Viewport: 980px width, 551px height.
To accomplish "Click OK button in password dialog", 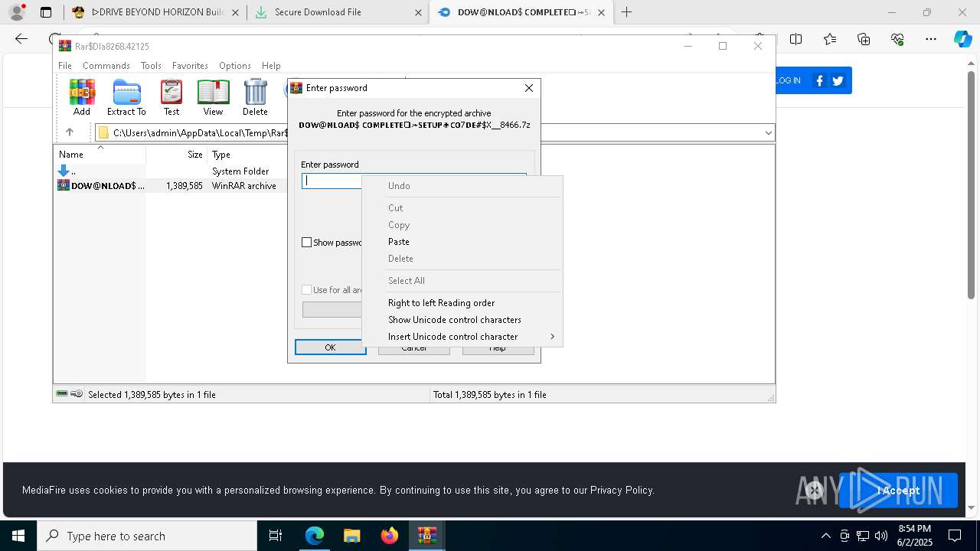I will [x=330, y=347].
